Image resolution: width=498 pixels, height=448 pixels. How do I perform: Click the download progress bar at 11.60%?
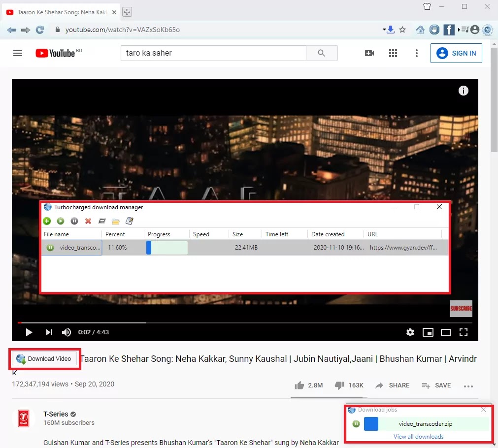click(167, 248)
